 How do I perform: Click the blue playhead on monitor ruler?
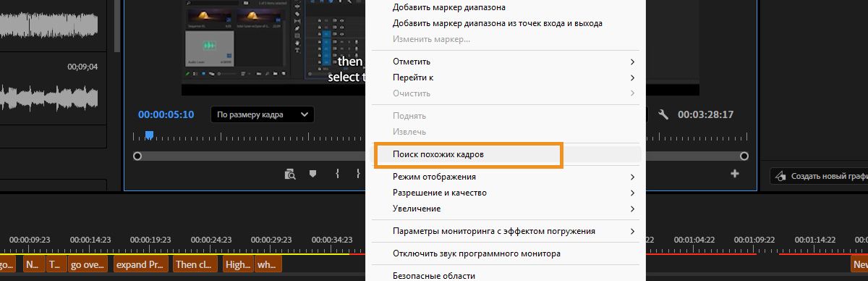click(149, 135)
